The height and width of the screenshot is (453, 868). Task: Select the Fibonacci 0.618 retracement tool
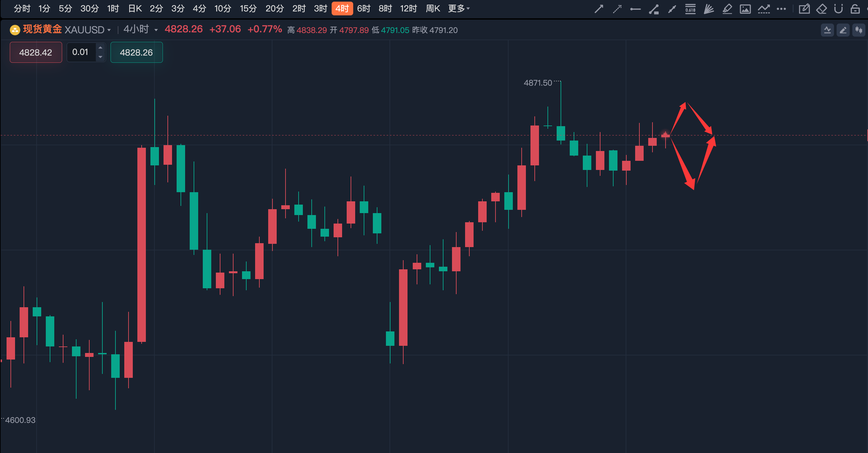coord(690,9)
